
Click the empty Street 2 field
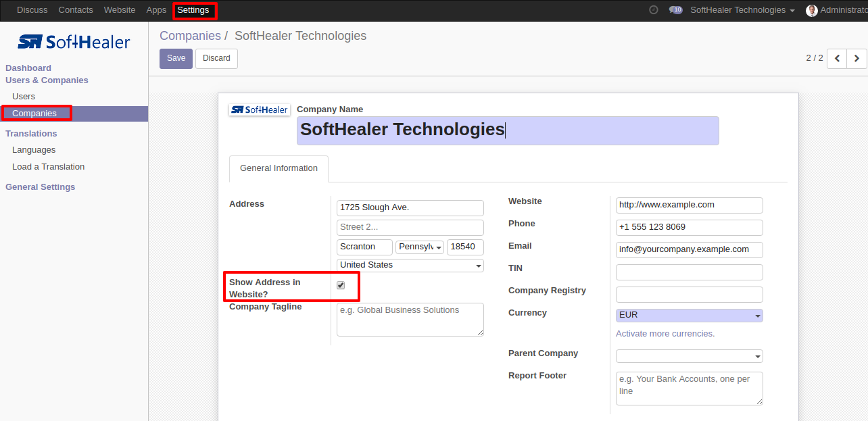coord(410,228)
